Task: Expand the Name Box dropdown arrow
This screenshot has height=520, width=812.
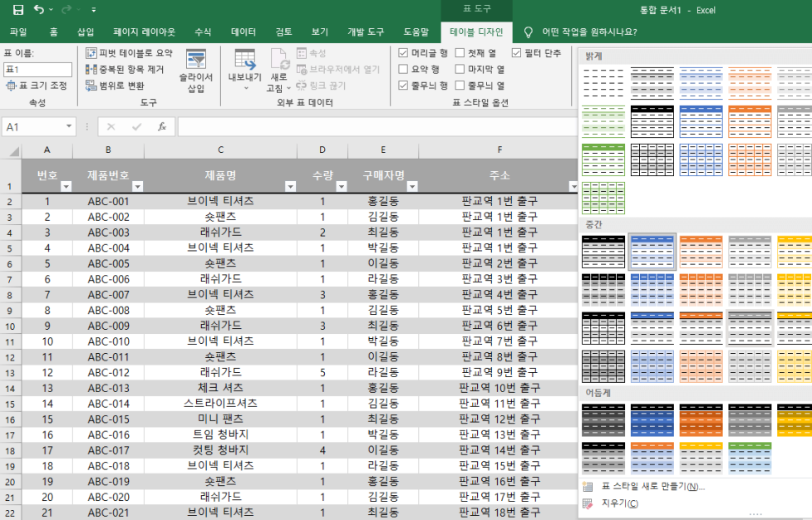Action: [68, 127]
